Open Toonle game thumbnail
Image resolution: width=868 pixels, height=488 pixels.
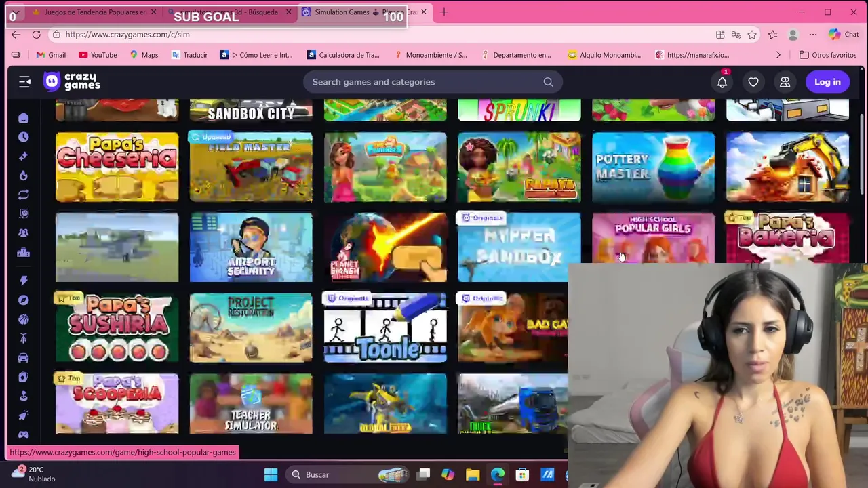pyautogui.click(x=385, y=328)
